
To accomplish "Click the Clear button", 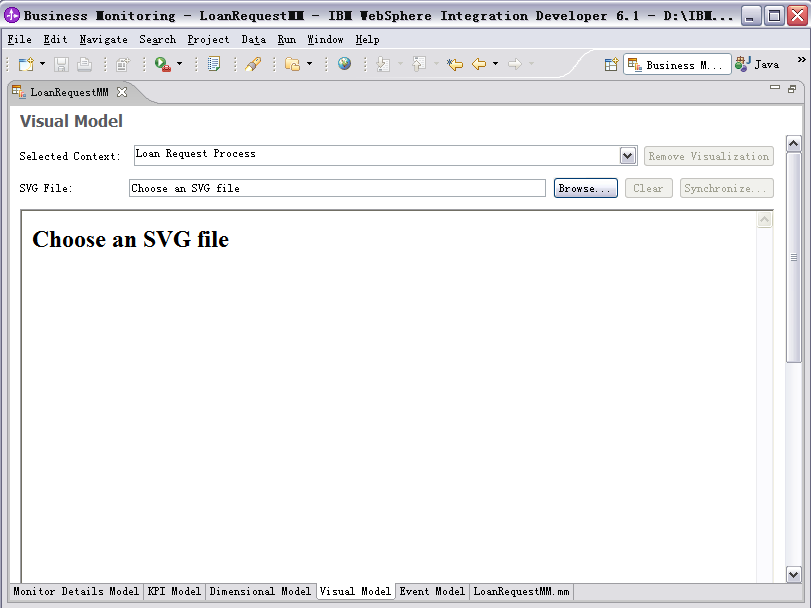I will [x=649, y=188].
